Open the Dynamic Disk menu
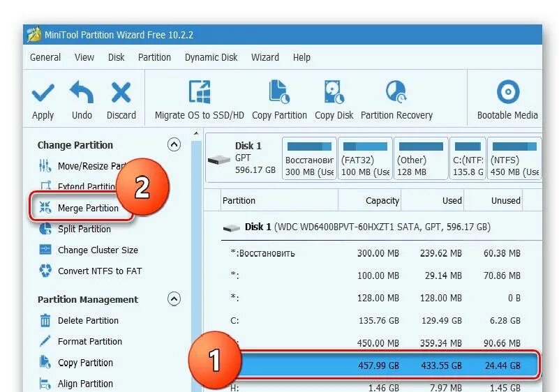Image resolution: width=559 pixels, height=392 pixels. click(x=211, y=57)
